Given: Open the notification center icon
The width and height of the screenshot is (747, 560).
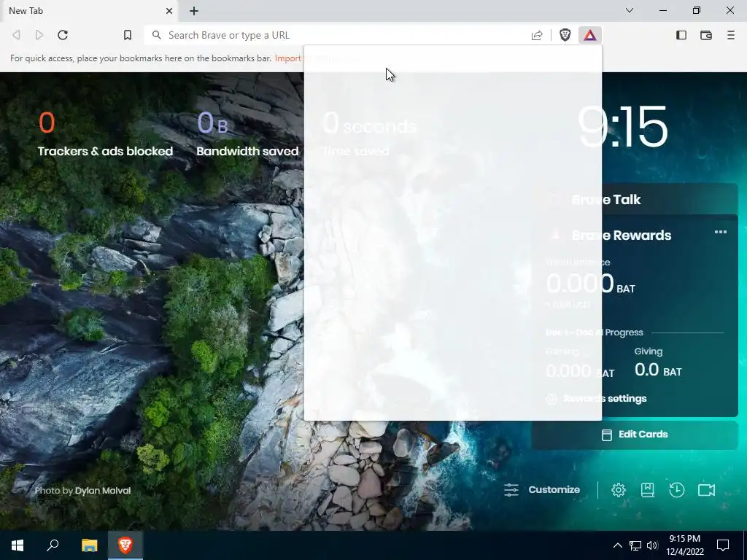Looking at the screenshot, I should point(723,545).
